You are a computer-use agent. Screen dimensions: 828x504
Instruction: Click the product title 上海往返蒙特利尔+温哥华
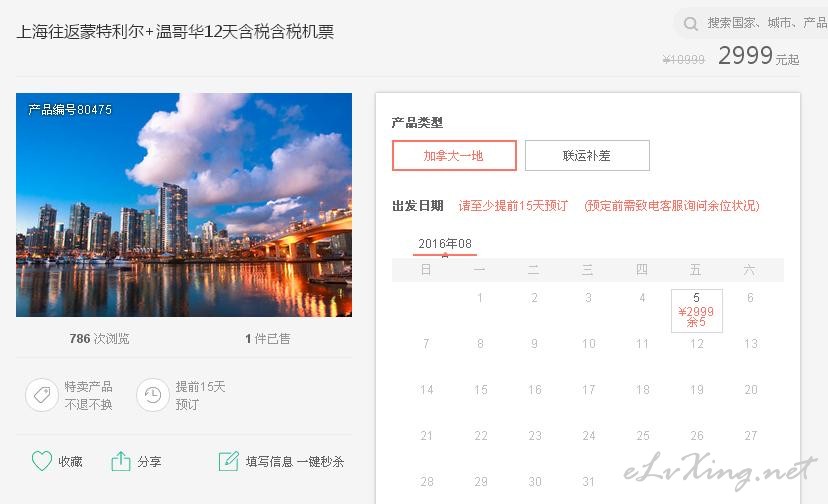[x=175, y=32]
